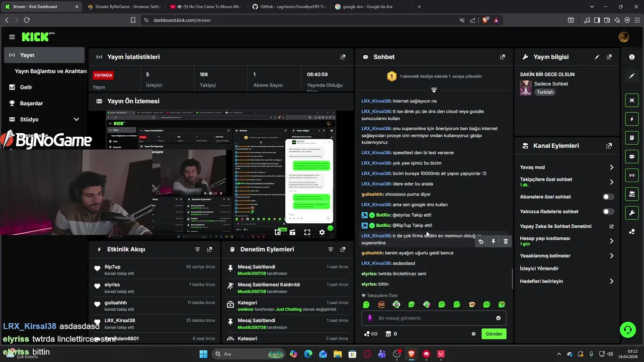Viewport: 644px width, 362px height.
Task: Expand the Yavaş mod option
Action: (x=611, y=167)
